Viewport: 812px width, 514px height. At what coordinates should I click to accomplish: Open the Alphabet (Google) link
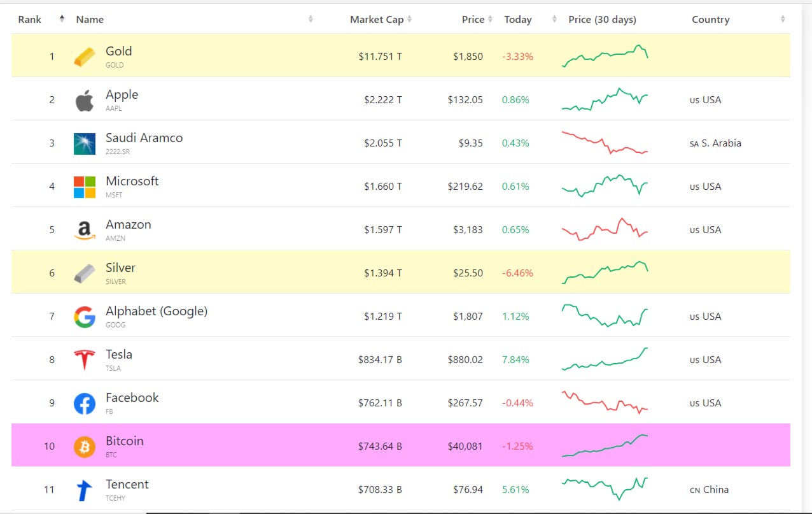click(157, 311)
